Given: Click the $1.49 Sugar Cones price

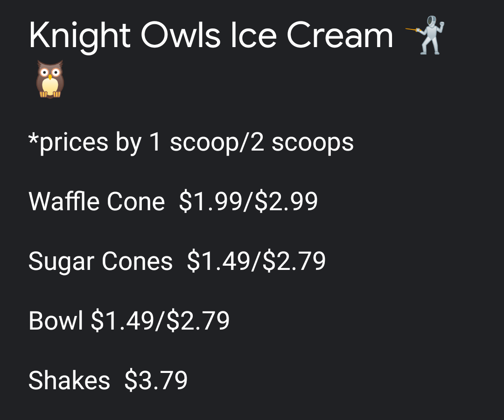Looking at the screenshot, I should pyautogui.click(x=219, y=261).
